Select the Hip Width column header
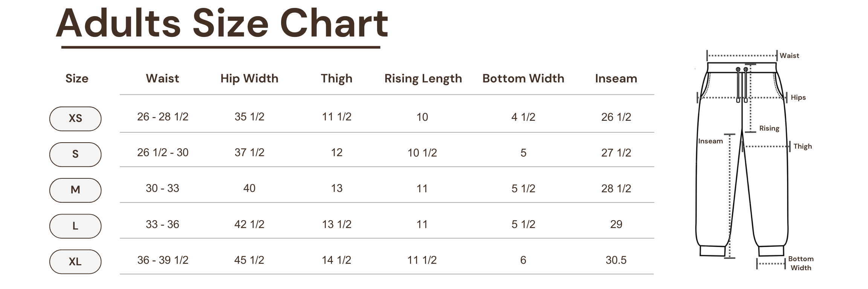The width and height of the screenshot is (868, 289). pyautogui.click(x=249, y=78)
